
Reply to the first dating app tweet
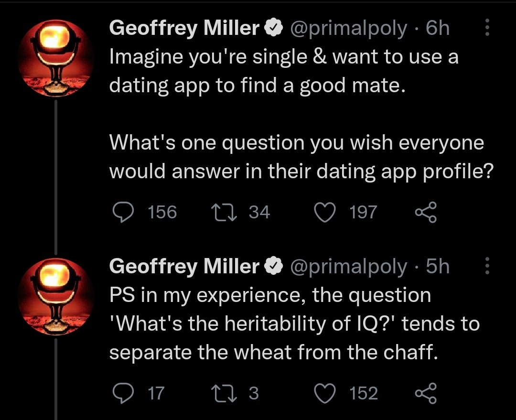coord(124,212)
